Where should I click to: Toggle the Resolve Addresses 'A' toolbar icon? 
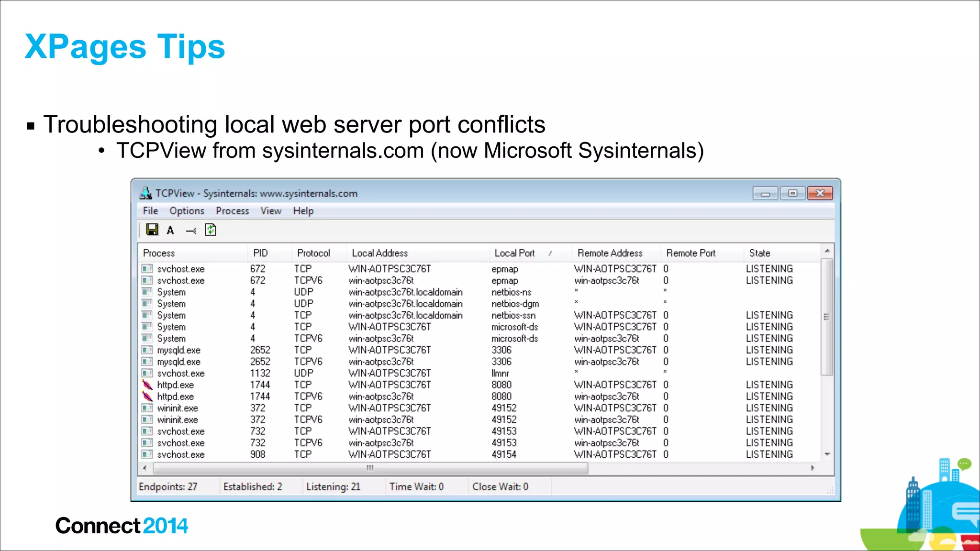[x=170, y=231]
